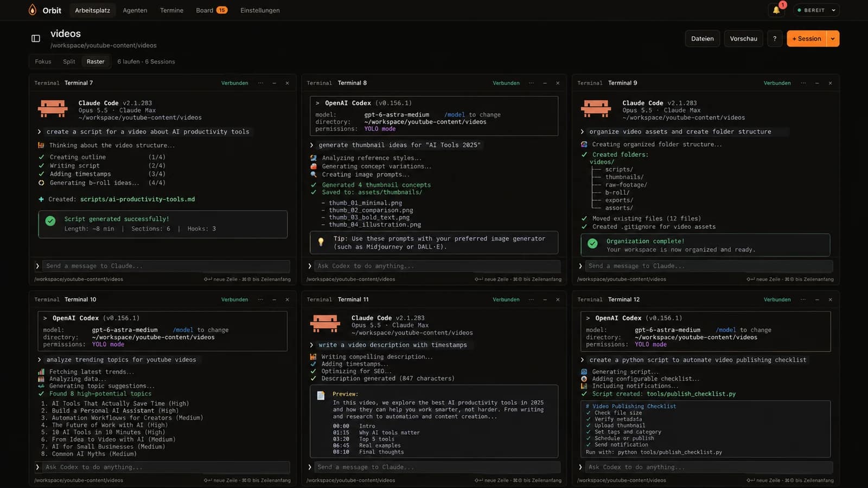868x488 pixels.
Task: Open the Termine tab
Action: pos(171,10)
